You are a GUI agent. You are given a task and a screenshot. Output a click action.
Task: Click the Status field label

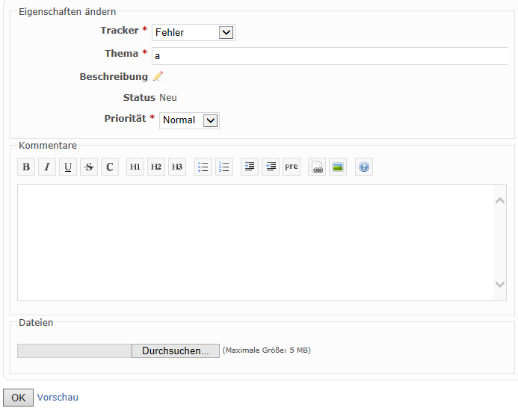(x=139, y=98)
